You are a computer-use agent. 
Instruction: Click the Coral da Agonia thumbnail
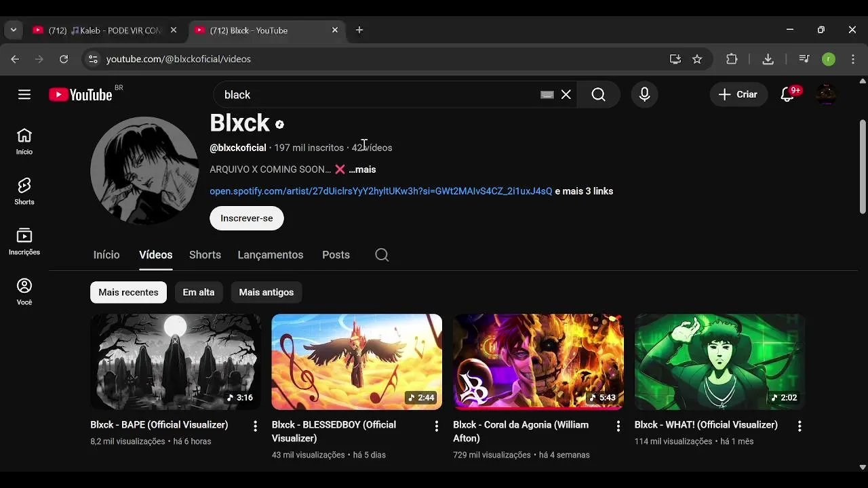(x=538, y=362)
